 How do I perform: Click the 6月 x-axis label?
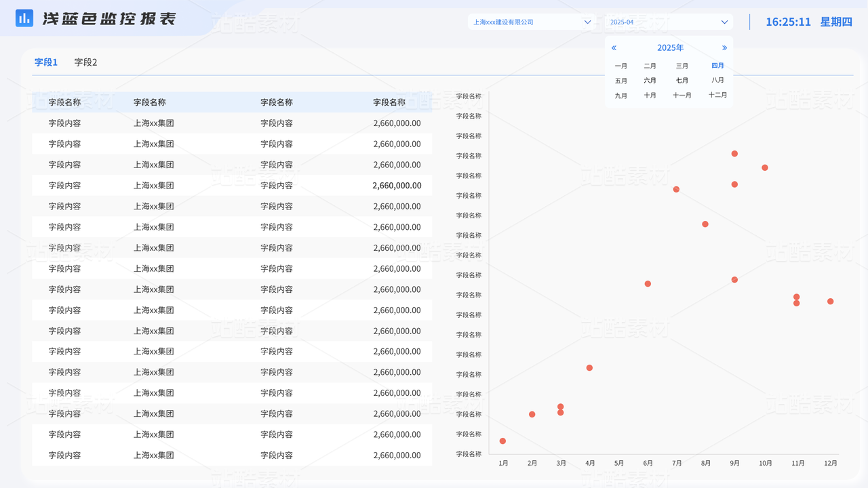(x=648, y=464)
